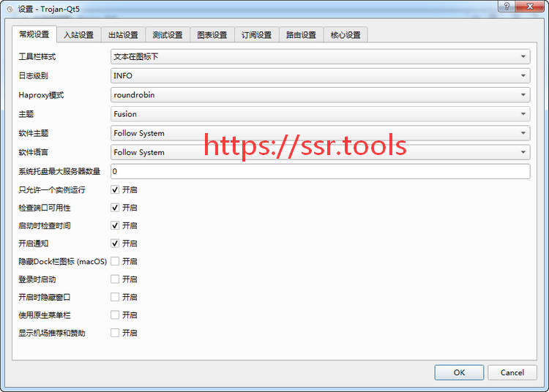Viewport: 549px width, 392px height.
Task: Open the 出站设置 tab
Action: click(123, 35)
